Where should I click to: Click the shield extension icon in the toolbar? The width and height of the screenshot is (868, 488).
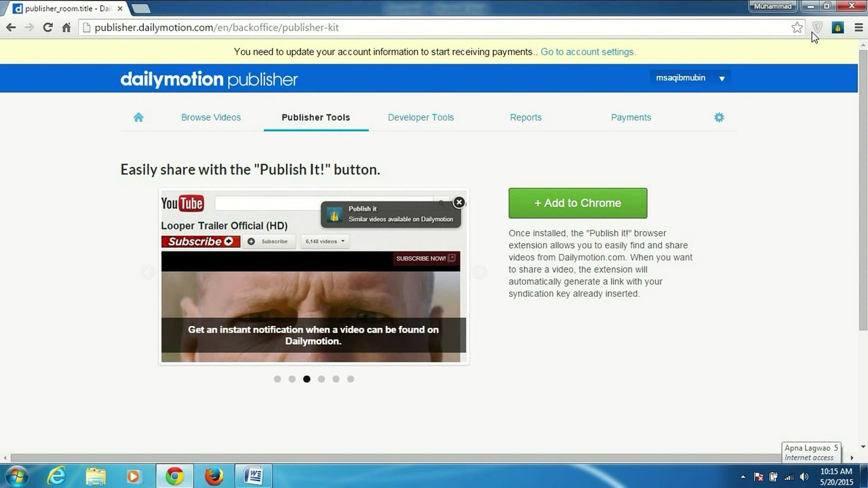coord(817,28)
